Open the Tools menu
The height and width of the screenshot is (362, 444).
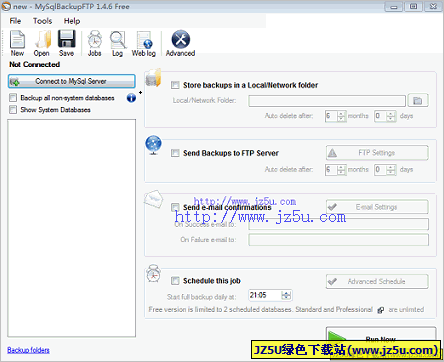pyautogui.click(x=43, y=21)
